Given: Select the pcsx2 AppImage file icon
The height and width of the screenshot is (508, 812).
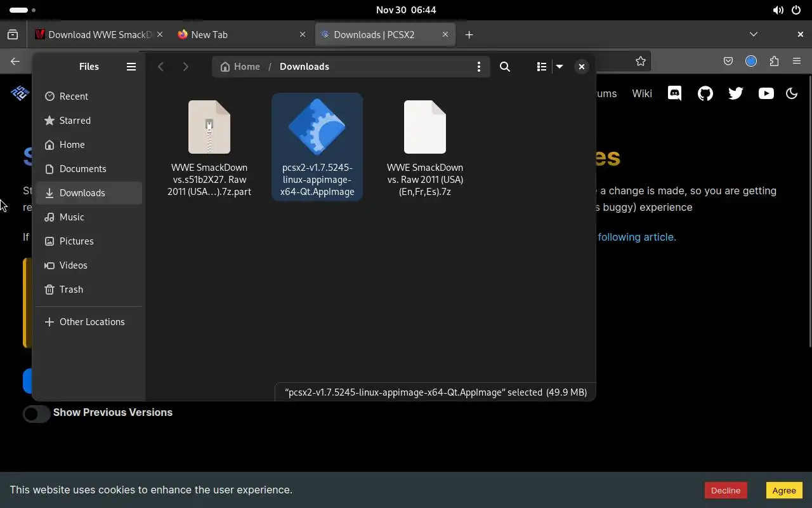Looking at the screenshot, I should (x=317, y=127).
